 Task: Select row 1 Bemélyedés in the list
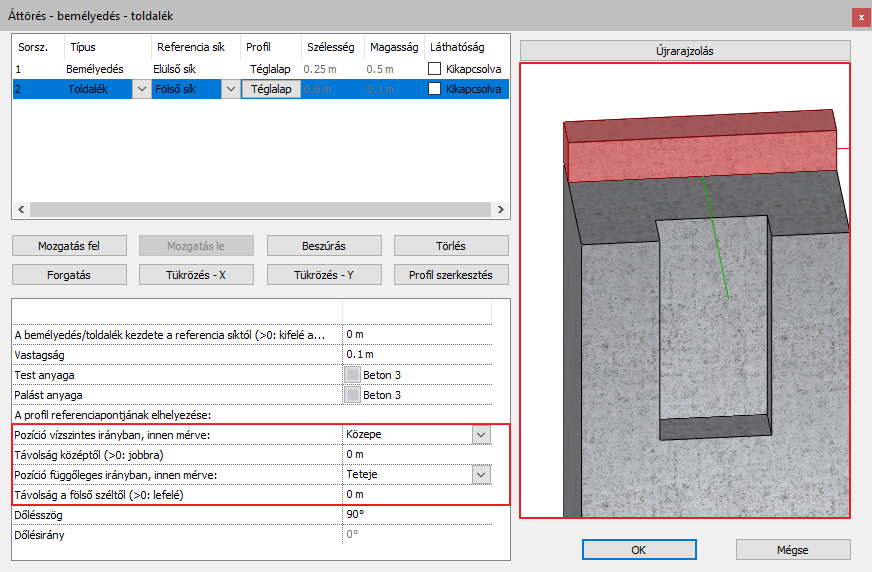260,69
